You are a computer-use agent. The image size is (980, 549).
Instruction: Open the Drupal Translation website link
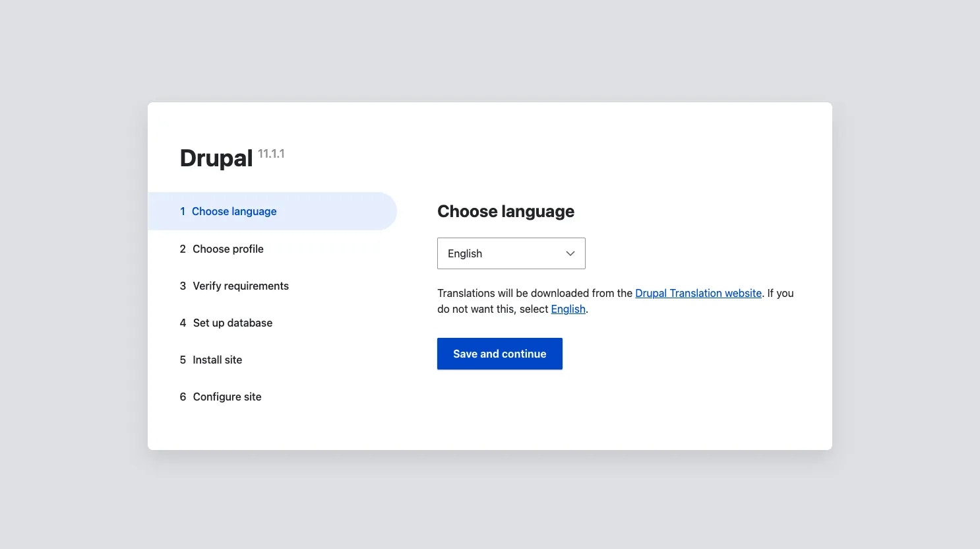point(698,293)
